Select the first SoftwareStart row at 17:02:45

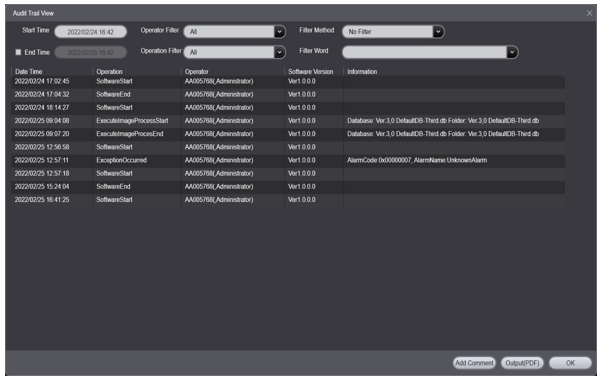[288, 82]
